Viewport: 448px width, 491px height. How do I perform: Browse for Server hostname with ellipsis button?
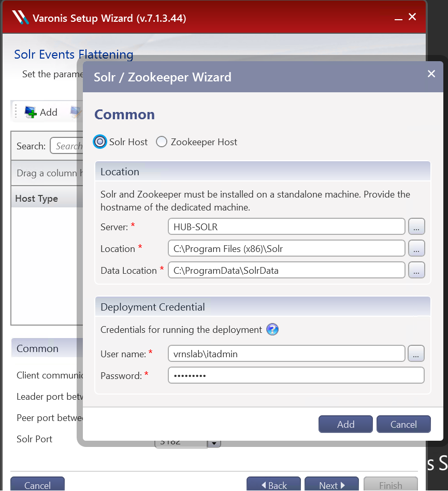click(416, 227)
